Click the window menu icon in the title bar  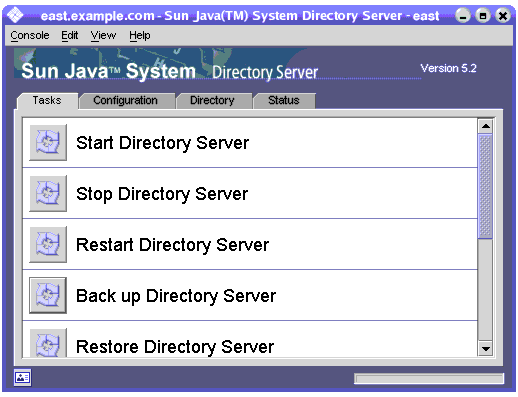[15, 15]
